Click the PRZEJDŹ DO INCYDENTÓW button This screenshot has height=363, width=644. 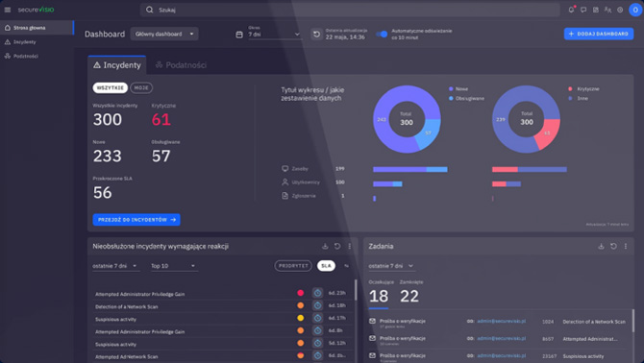pyautogui.click(x=136, y=220)
